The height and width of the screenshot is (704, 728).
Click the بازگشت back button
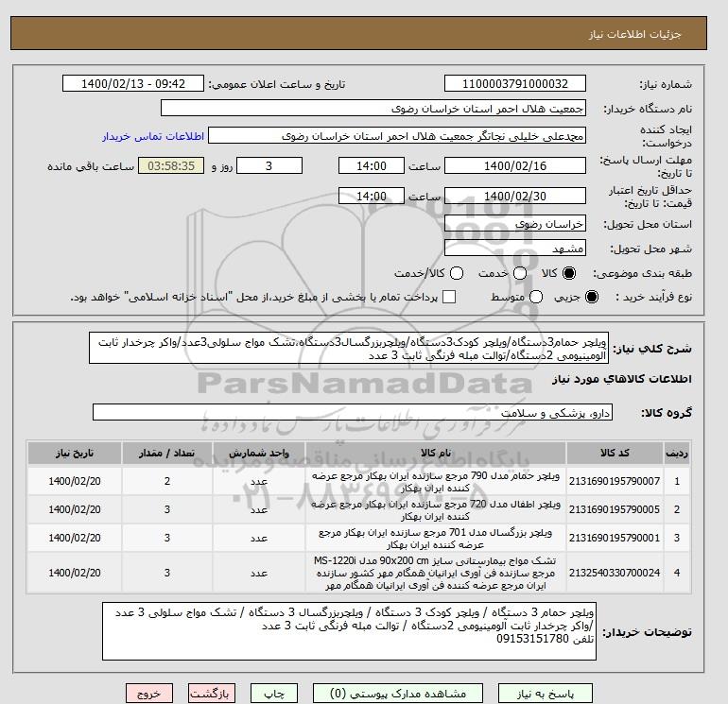point(212,694)
